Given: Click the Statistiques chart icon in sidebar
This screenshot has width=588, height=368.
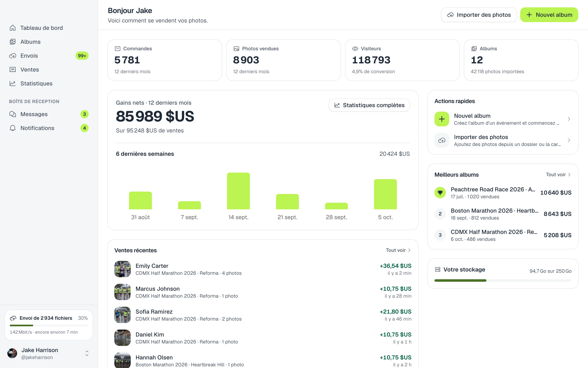Looking at the screenshot, I should (x=13, y=83).
